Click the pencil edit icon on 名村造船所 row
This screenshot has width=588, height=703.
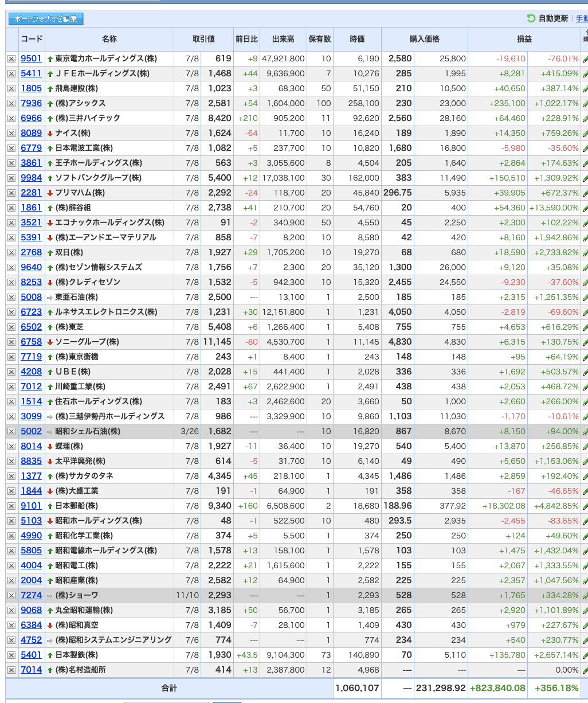[x=585, y=670]
